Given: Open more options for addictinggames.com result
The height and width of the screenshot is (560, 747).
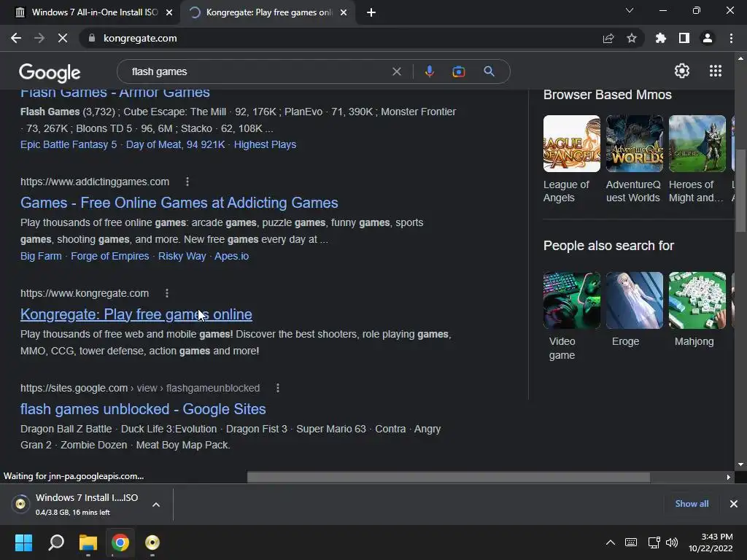Looking at the screenshot, I should point(187,182).
